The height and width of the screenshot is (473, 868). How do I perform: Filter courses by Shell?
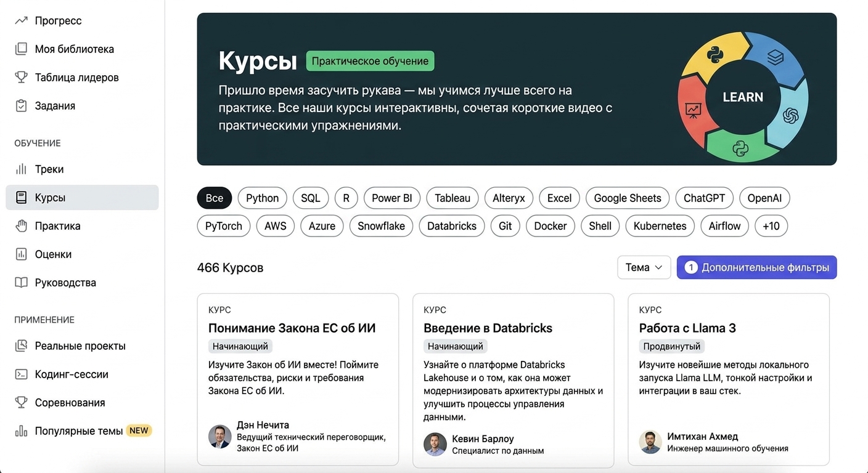pos(600,225)
